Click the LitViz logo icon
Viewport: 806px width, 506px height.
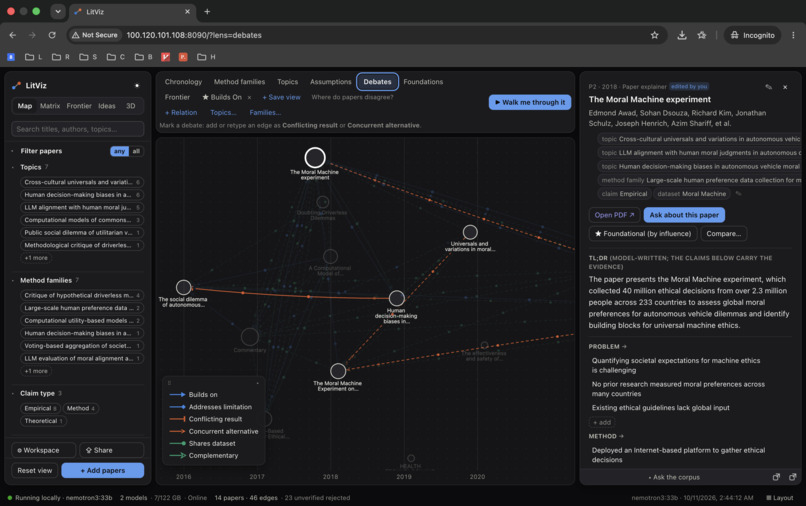tap(16, 85)
